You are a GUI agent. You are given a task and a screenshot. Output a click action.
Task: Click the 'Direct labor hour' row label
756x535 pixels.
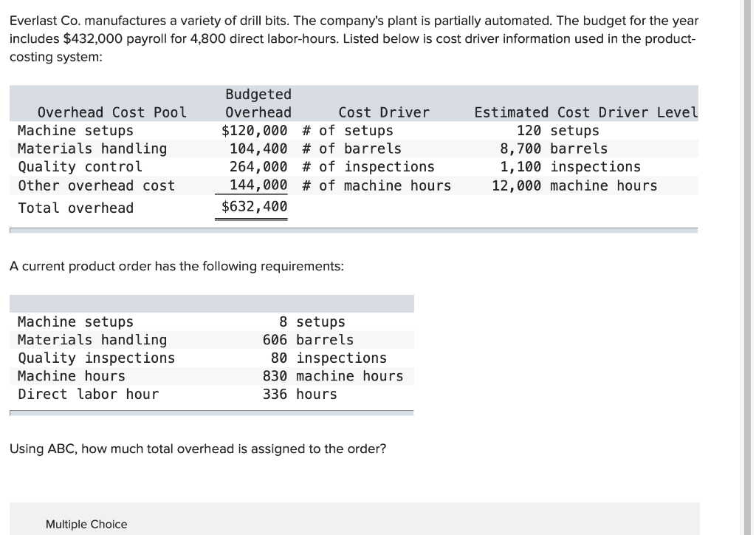tap(89, 394)
